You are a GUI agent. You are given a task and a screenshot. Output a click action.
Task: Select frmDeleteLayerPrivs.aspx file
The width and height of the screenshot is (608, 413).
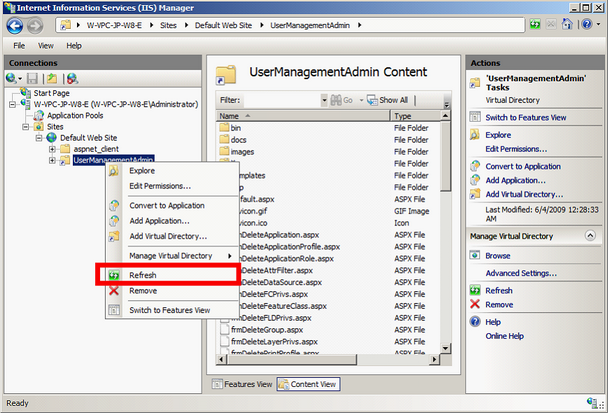click(274, 342)
